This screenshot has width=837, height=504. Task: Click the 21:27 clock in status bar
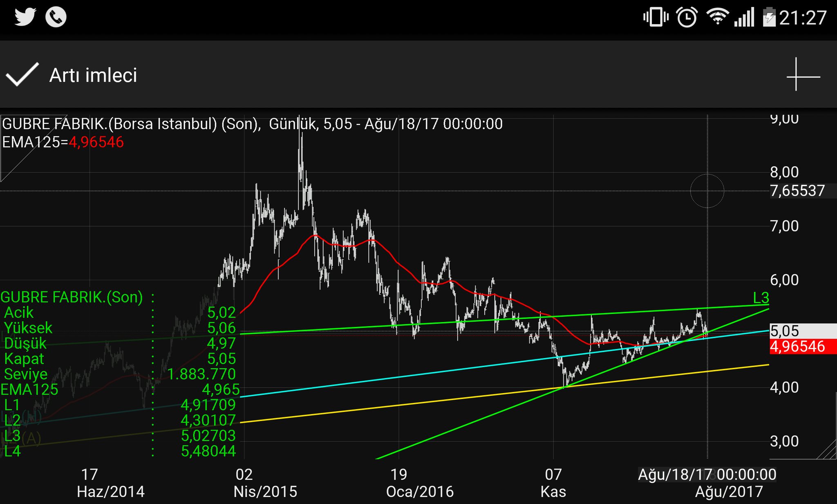803,18
